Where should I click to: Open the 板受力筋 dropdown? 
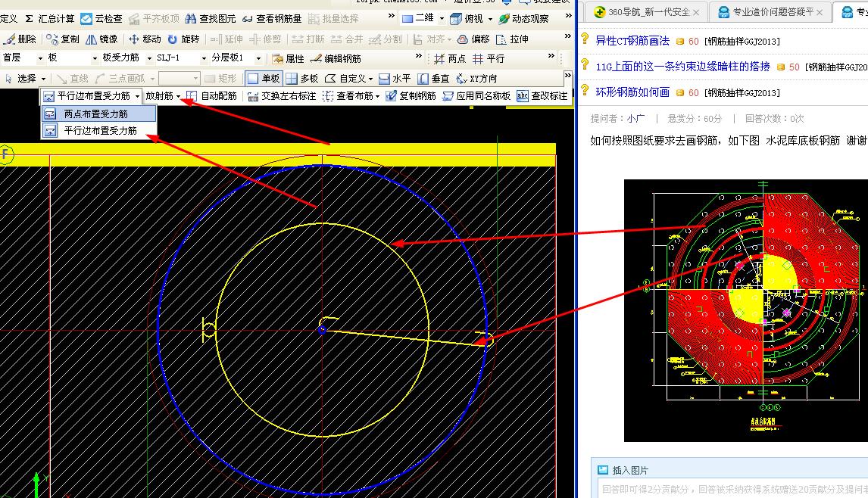[126, 58]
